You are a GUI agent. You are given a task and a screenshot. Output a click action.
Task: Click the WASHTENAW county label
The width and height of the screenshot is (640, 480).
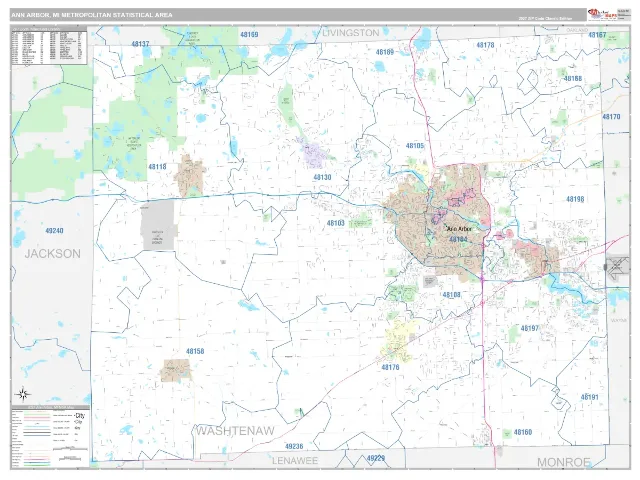pyautogui.click(x=235, y=431)
